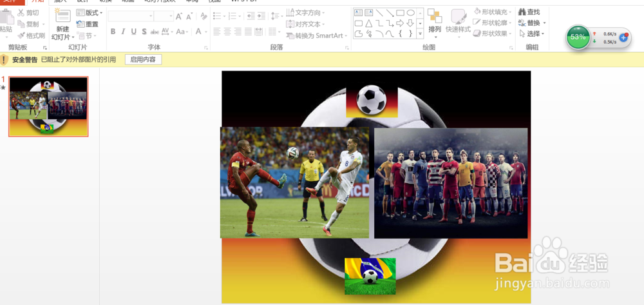This screenshot has width=644, height=305.
Task: Open the font name combo box
Action: coord(131,16)
